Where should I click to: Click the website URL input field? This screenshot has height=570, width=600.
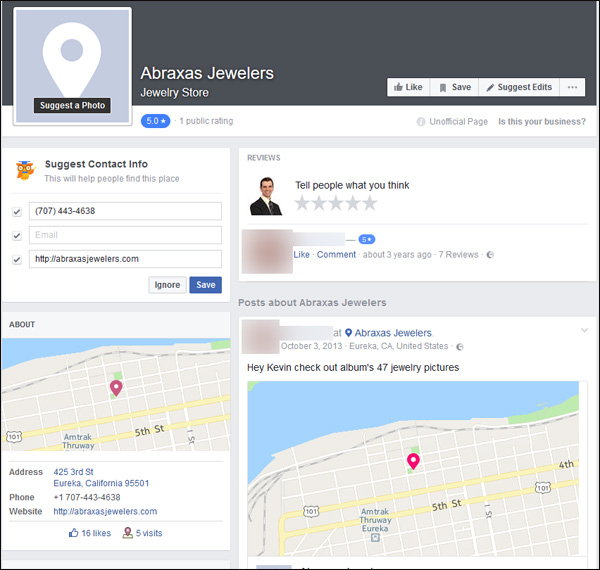[125, 259]
